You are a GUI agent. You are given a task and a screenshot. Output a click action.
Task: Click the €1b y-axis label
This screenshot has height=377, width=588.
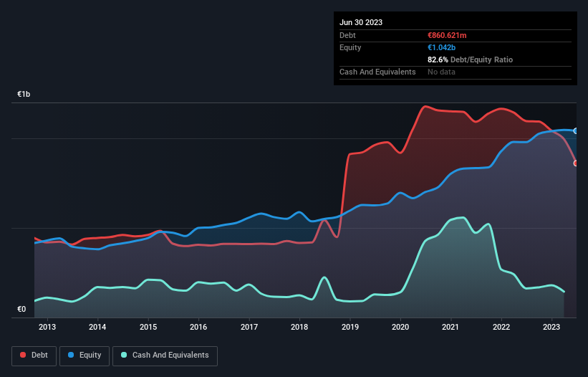click(24, 94)
